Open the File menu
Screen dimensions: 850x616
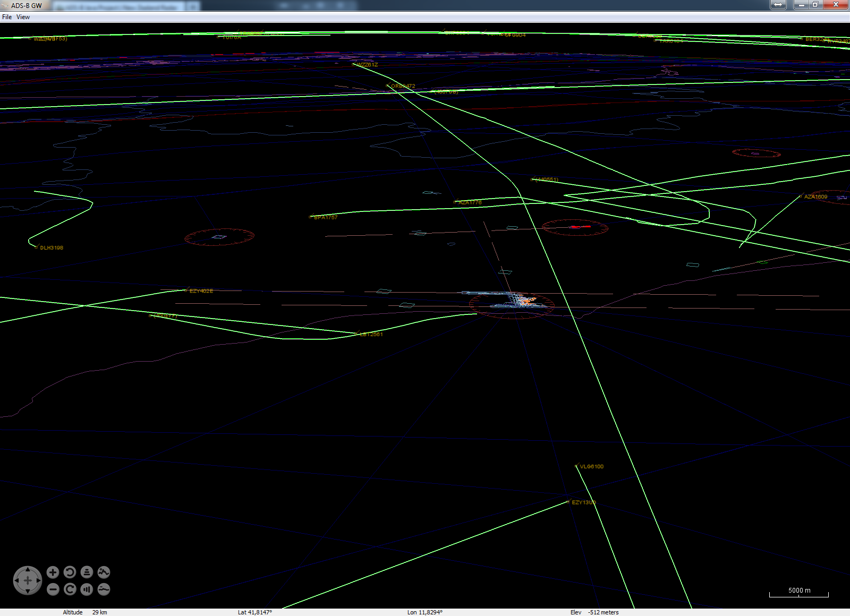tap(7, 17)
